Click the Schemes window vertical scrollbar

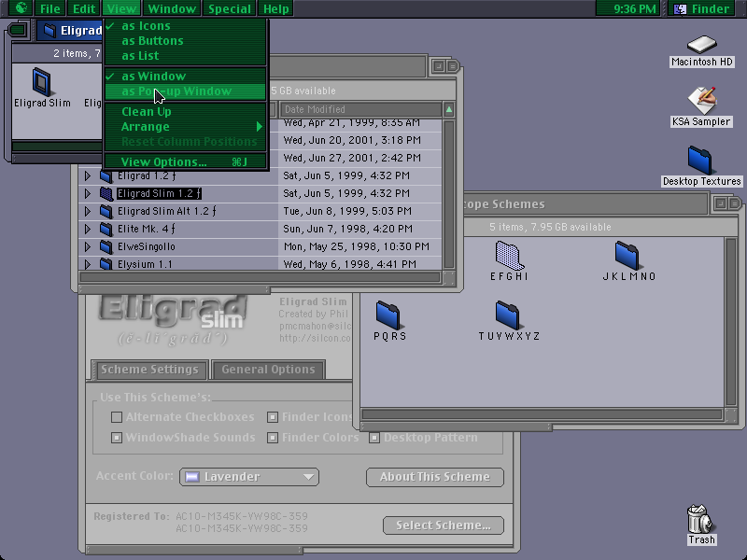731,322
